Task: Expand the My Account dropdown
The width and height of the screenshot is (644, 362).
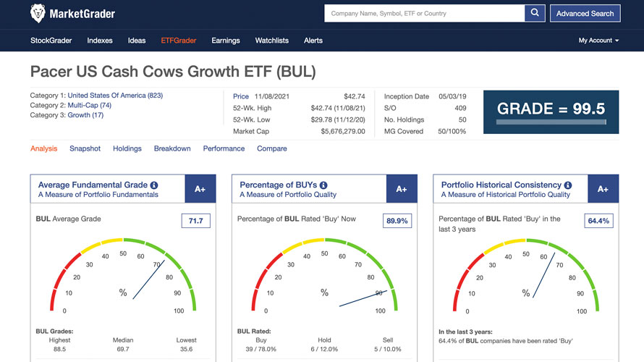Action: pos(598,41)
